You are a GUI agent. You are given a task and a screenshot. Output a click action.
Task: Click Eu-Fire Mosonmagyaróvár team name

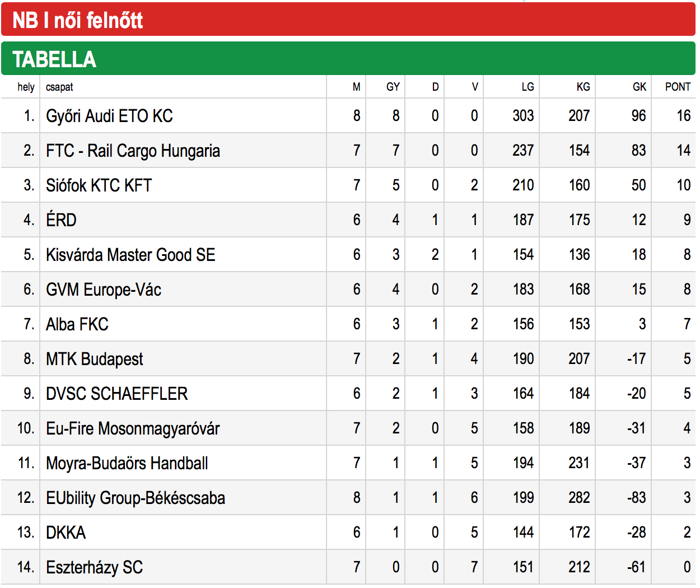(133, 428)
